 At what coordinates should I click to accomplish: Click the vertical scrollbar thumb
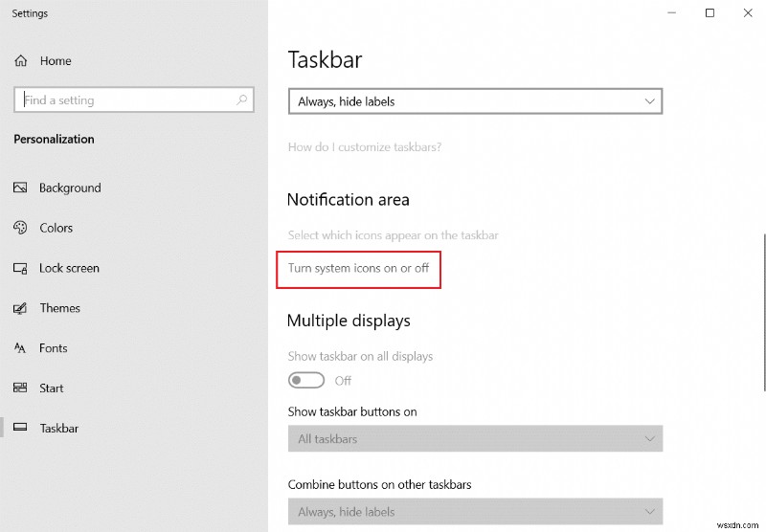762,311
